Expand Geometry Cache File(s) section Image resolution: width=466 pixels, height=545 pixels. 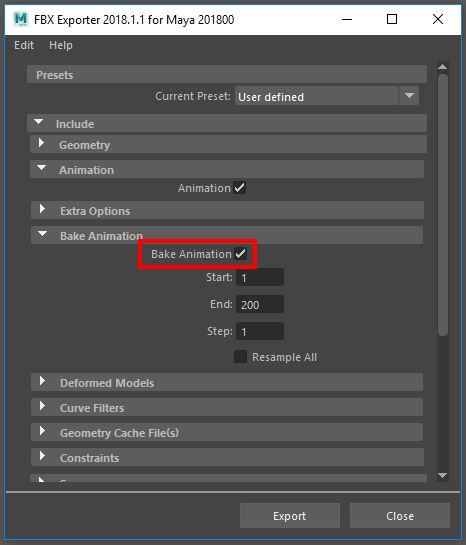pyautogui.click(x=42, y=431)
